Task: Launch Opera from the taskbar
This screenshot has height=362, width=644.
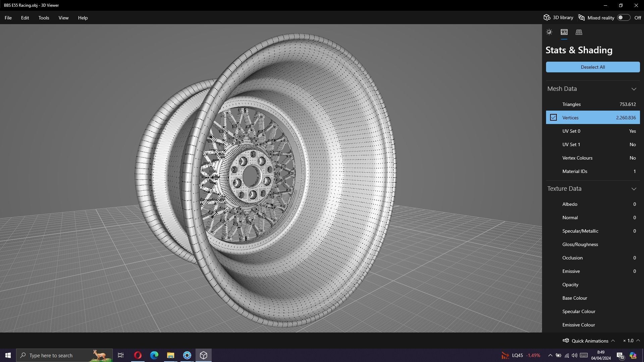Action: click(x=138, y=355)
